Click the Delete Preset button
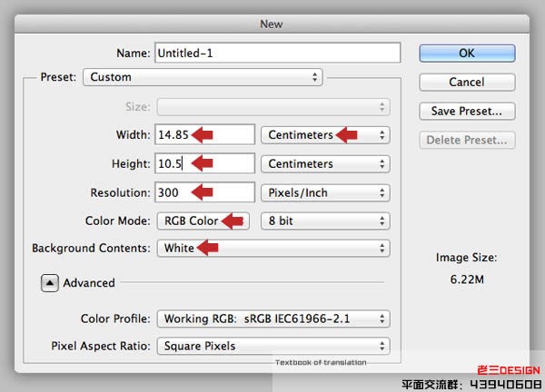Viewport: 545px width, 392px height. coord(467,141)
